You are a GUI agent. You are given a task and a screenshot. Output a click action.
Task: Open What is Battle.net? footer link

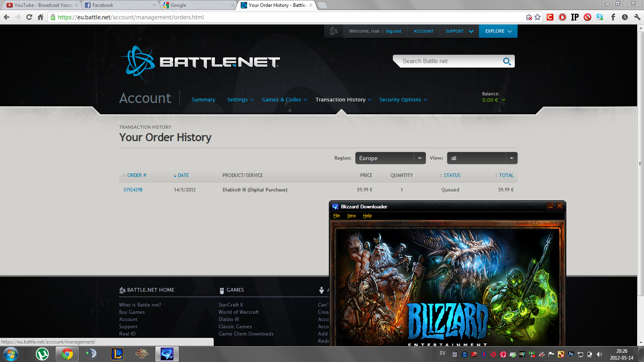tap(140, 305)
